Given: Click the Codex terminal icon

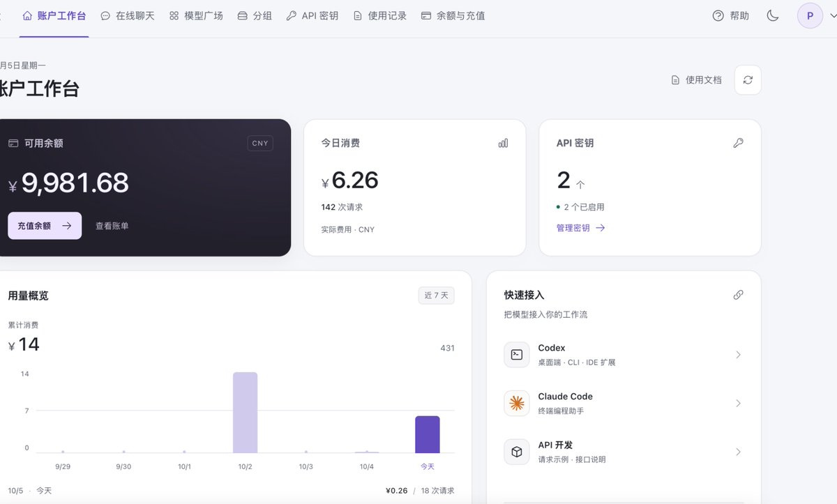Looking at the screenshot, I should (517, 354).
